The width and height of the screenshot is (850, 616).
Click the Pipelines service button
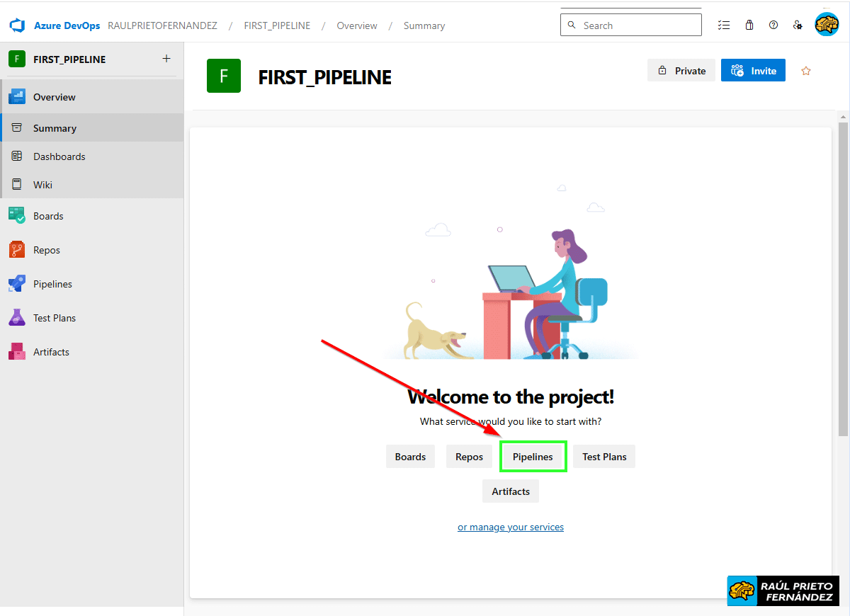533,457
